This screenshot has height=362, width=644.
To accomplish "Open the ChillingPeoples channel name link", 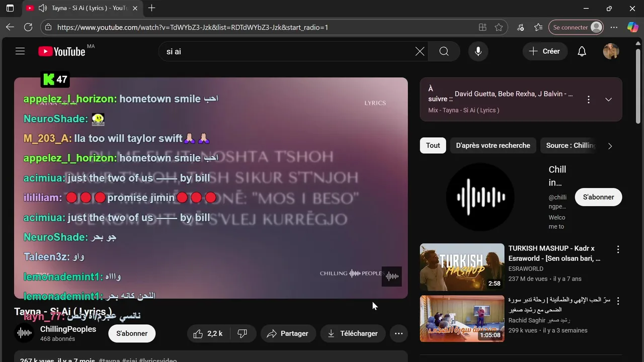I will pyautogui.click(x=68, y=329).
